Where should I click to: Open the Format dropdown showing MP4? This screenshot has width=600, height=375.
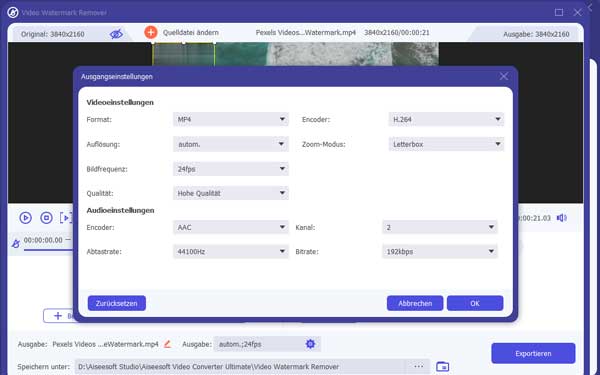[x=231, y=119]
